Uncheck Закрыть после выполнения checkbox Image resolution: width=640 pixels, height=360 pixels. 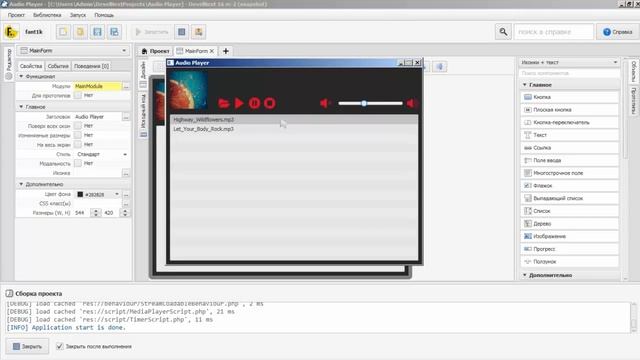(x=60, y=346)
